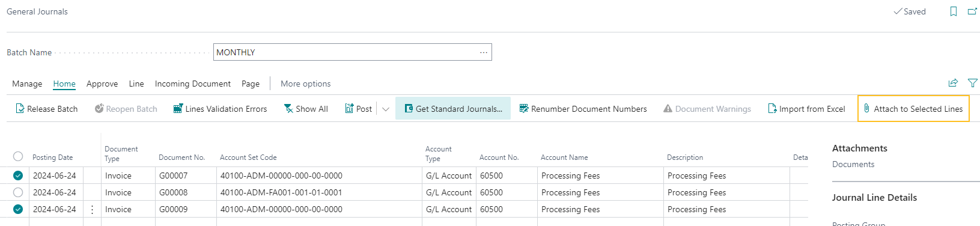Expand the Post dropdown arrow
The height and width of the screenshot is (226, 980).
[x=386, y=109]
